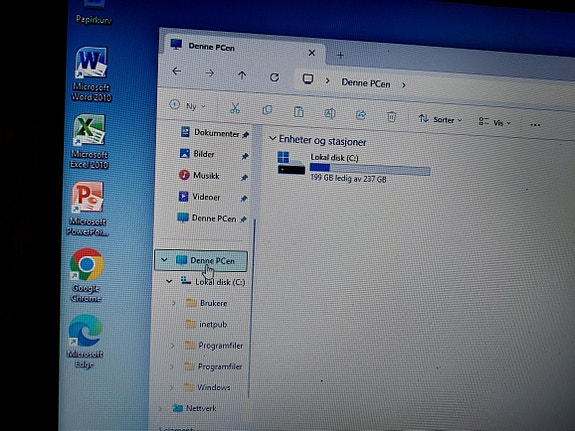Collapse Lokal disk (C:) tree node
Screen dimensions: 575x431
[x=169, y=281]
